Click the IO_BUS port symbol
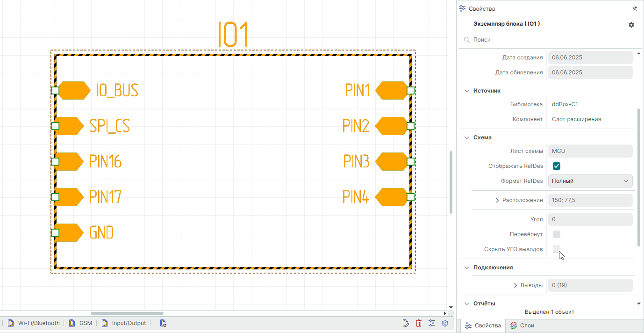Screen dimensions: 644x333 [x=74, y=90]
